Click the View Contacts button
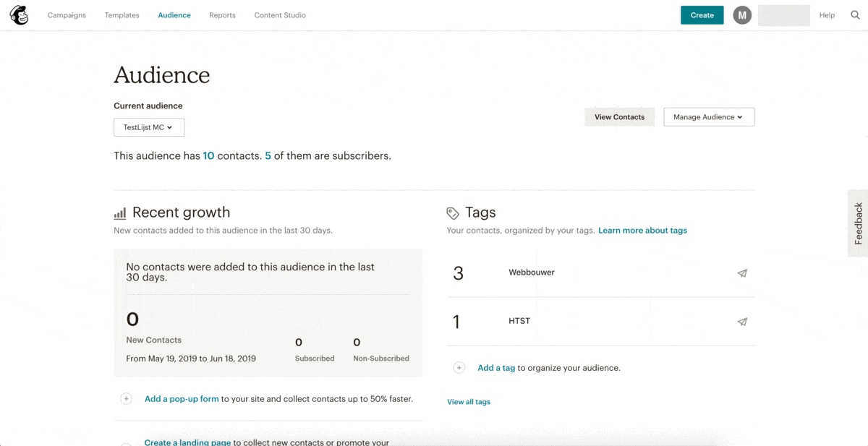 [x=619, y=117]
